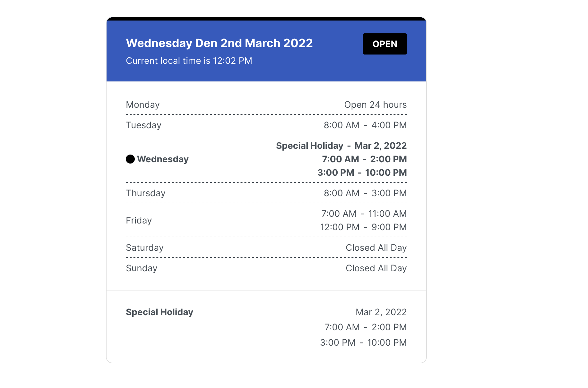Click Tuesday's 8:00 AM - 4:00 PM hours
The height and width of the screenshot is (388, 588).
coord(365,125)
